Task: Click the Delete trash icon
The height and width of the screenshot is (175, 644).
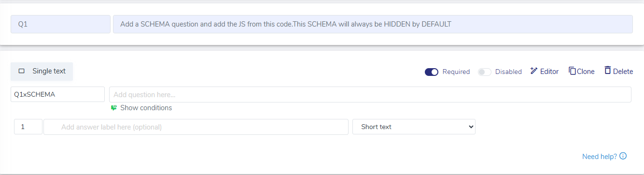Action: (608, 71)
